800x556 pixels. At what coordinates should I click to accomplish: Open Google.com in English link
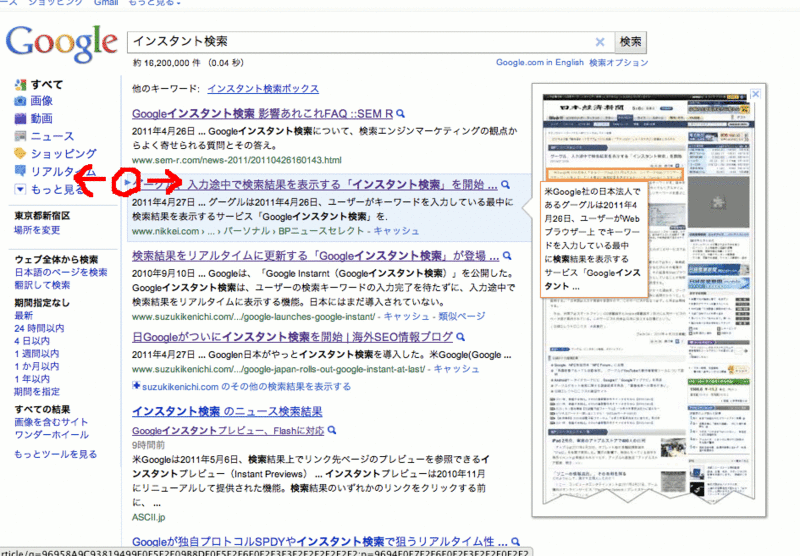tap(540, 63)
